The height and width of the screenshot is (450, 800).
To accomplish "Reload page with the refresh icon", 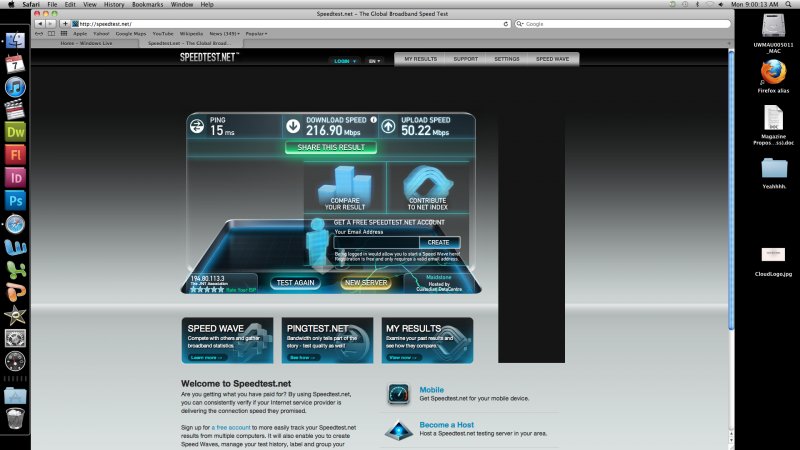I will pos(506,24).
